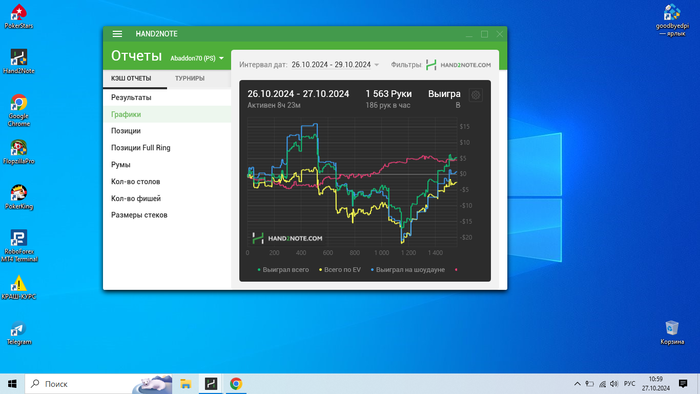Select Размеры стеков report
The width and height of the screenshot is (700, 394).
pos(167,215)
